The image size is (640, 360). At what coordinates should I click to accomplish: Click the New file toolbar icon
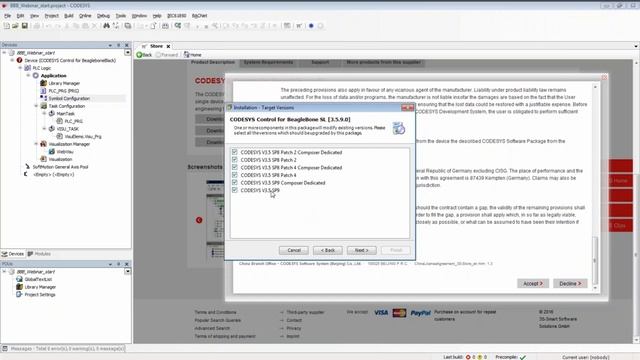[7, 26]
